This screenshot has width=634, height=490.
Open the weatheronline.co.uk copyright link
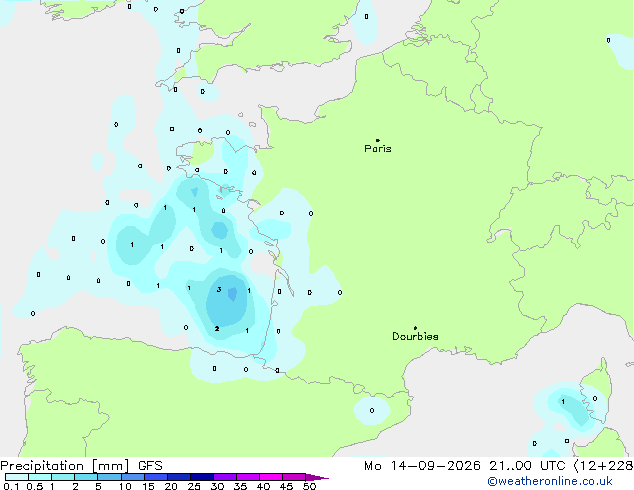[x=550, y=481]
